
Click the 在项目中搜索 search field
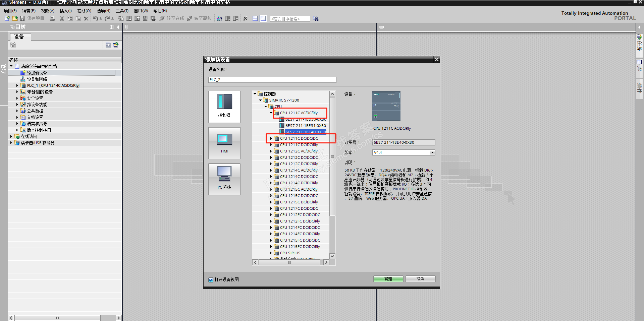(x=290, y=19)
